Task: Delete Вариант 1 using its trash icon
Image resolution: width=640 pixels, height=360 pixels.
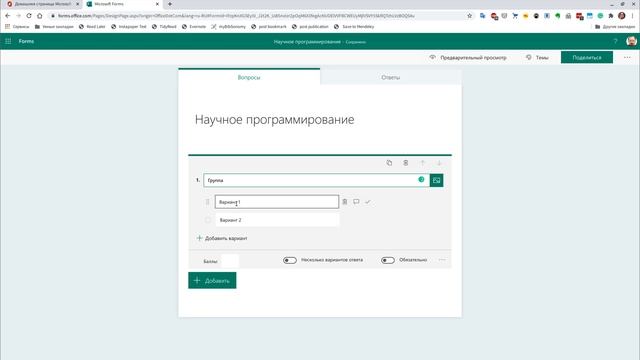Action: pyautogui.click(x=344, y=202)
